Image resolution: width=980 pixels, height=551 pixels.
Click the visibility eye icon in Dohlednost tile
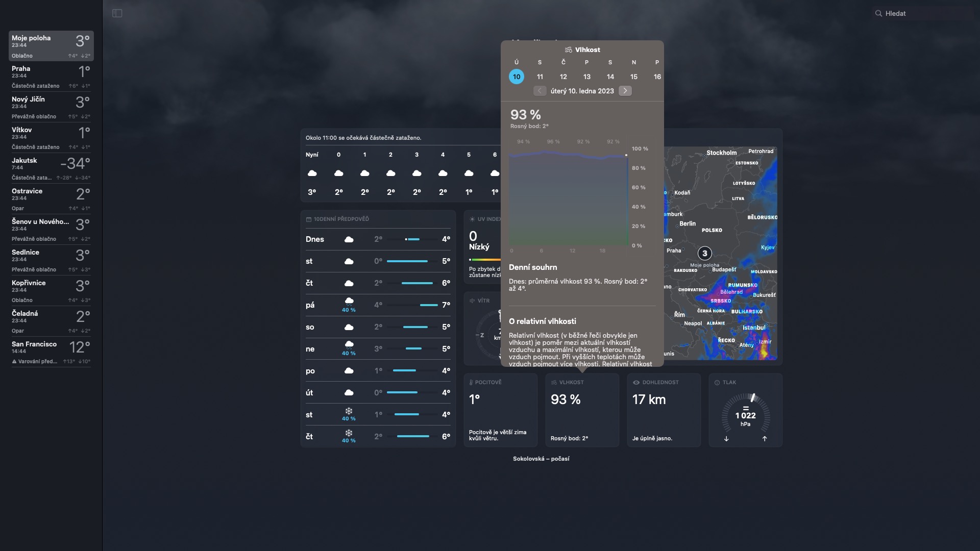pyautogui.click(x=636, y=383)
